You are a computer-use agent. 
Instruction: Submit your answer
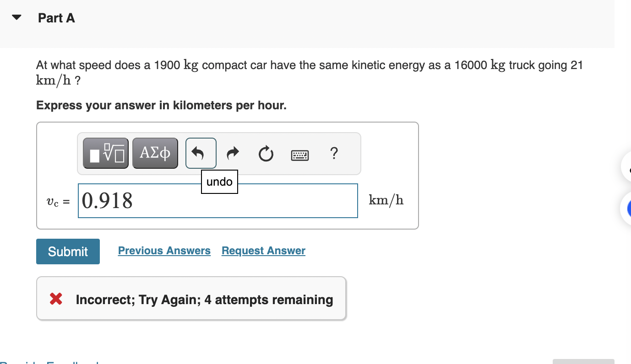[68, 251]
